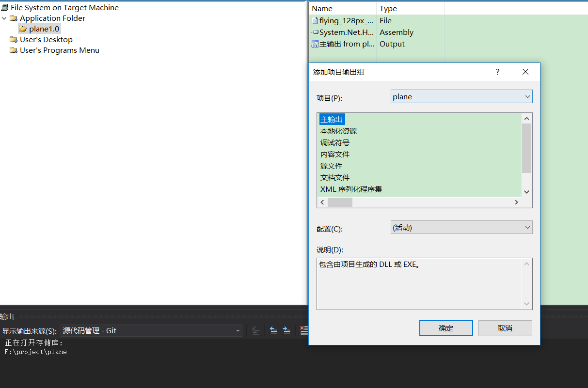Open the 配置(C) (活动) dropdown
The image size is (588, 388).
click(x=461, y=227)
